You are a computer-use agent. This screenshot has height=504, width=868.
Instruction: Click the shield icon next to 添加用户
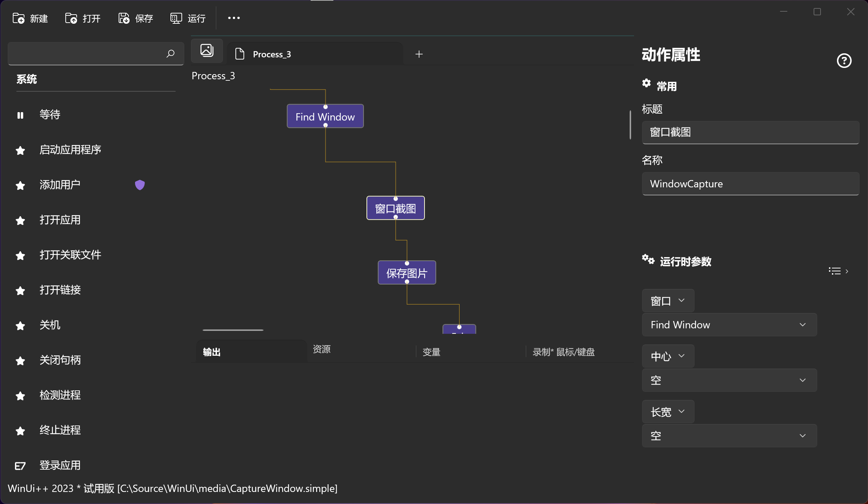click(140, 185)
